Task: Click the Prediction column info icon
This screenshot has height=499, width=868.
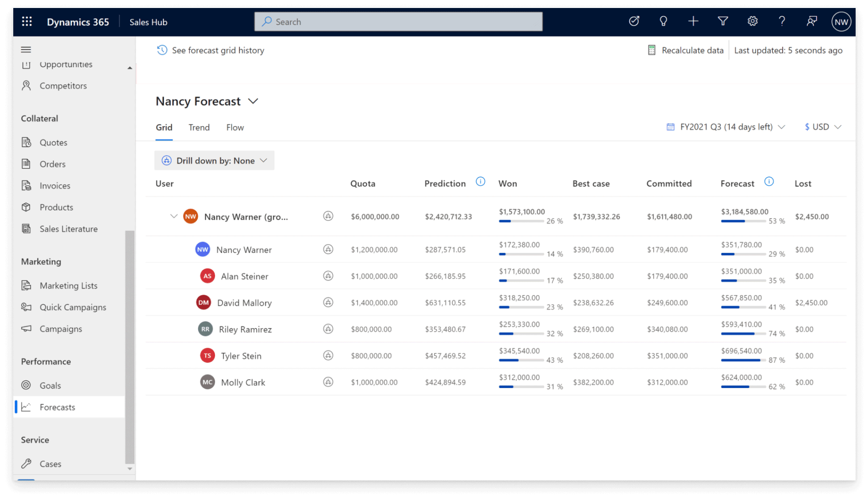Action: 480,182
